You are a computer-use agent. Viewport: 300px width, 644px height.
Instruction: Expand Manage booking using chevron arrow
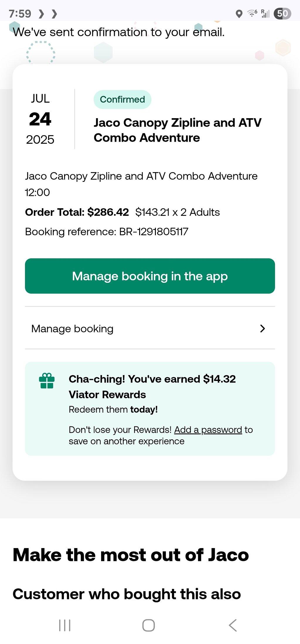(262, 328)
